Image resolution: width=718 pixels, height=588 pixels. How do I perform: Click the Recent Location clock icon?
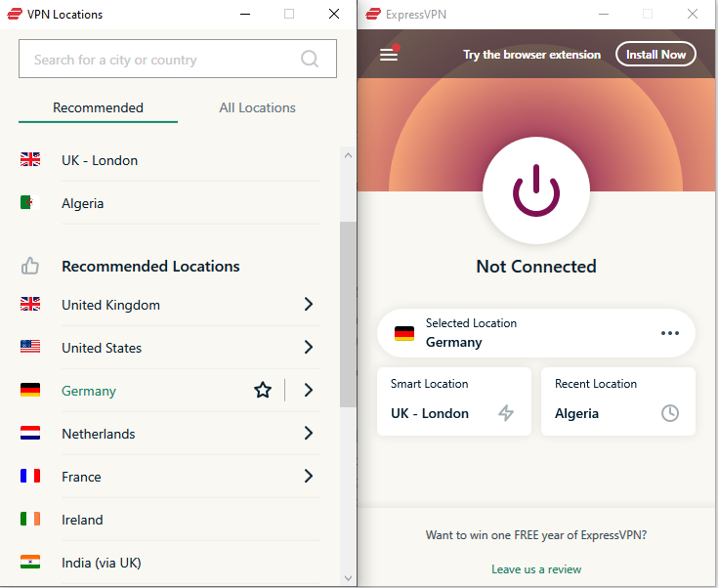(x=670, y=413)
